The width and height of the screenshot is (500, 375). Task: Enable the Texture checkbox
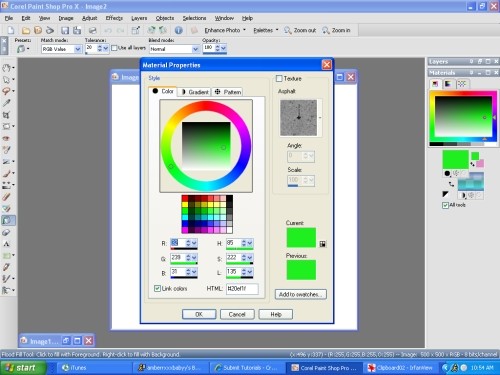pos(279,79)
